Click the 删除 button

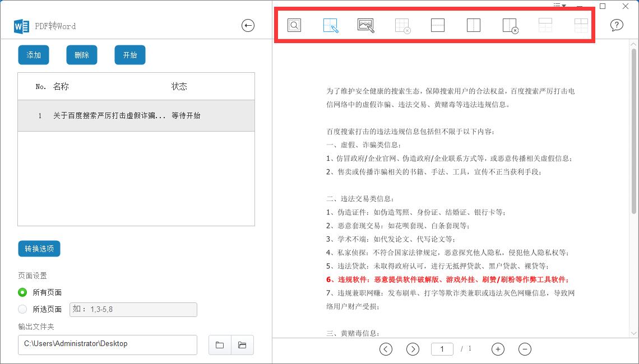pos(82,55)
